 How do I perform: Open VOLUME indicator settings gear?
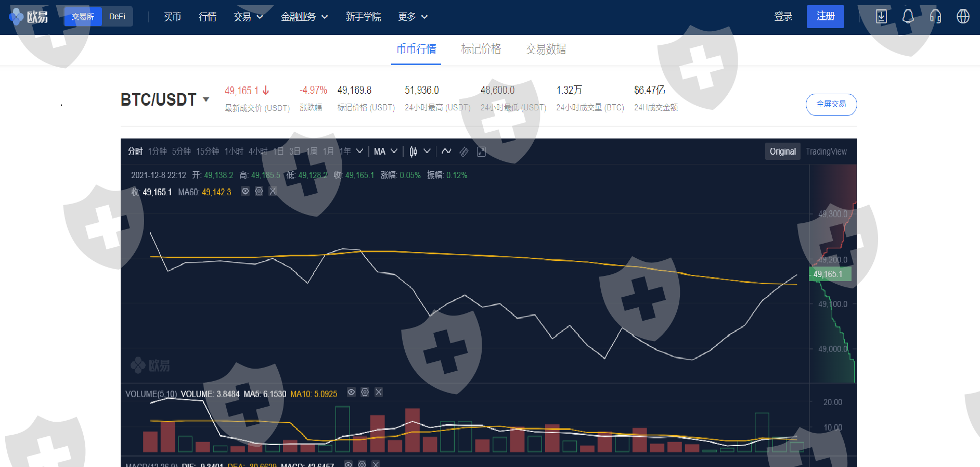365,392
